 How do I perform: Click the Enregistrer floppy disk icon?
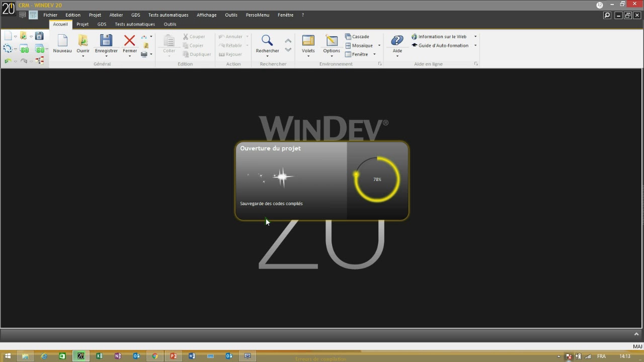[106, 41]
